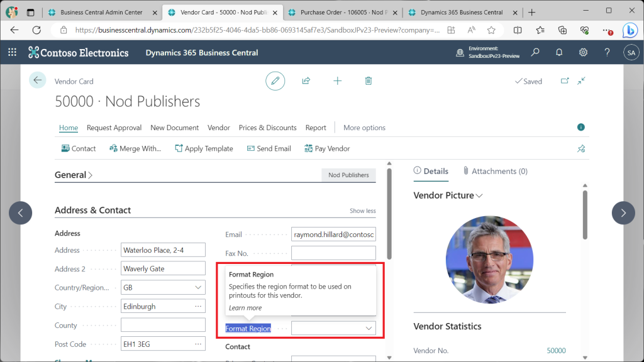
Task: Open the notifications bell
Action: [x=559, y=53]
